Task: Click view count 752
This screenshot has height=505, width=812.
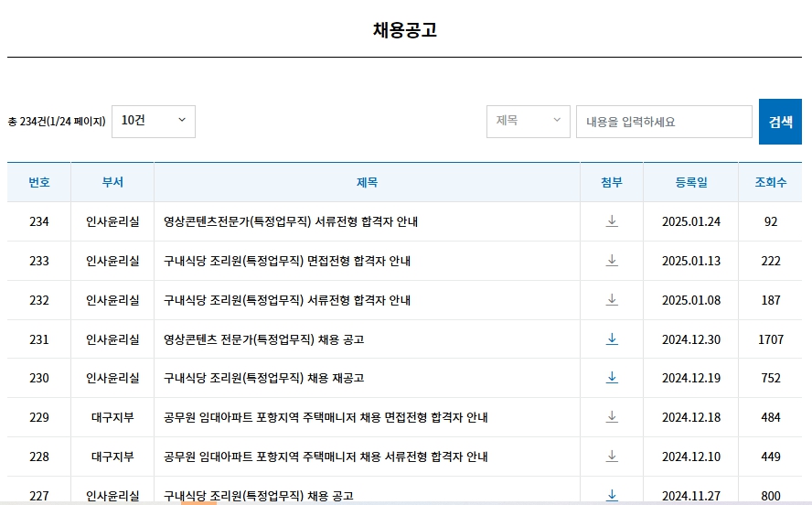Action: 771,378
